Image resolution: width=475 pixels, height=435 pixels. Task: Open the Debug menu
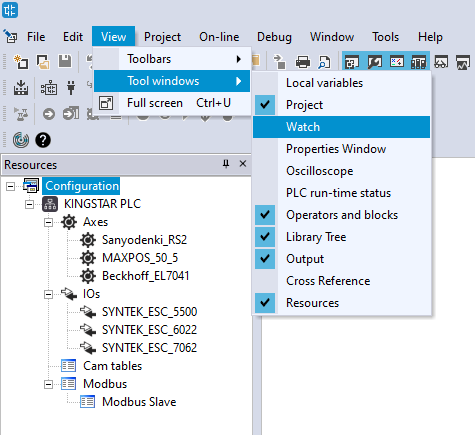click(274, 37)
